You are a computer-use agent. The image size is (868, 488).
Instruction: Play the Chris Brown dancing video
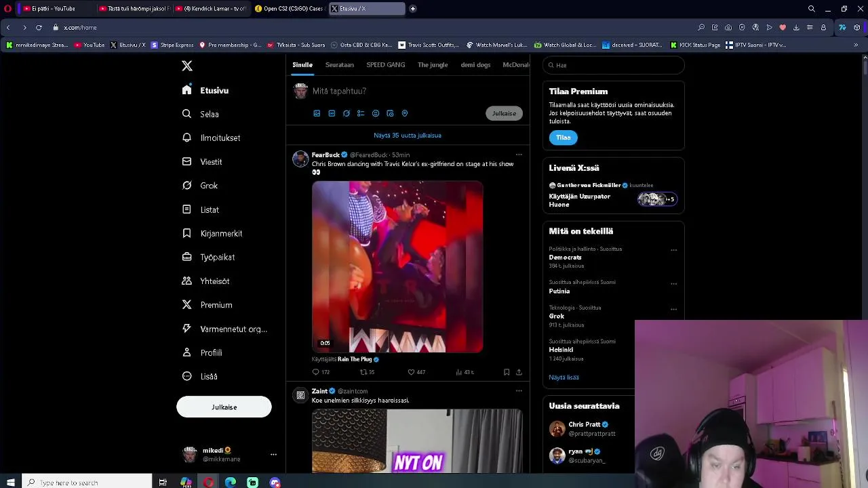397,266
